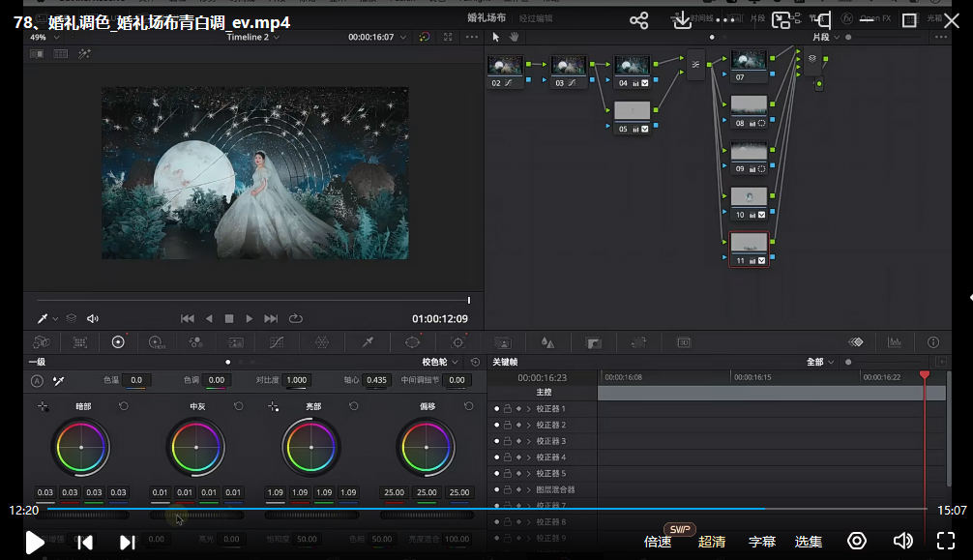Open the HDR color wheels palette
Viewport: 973px width, 560px height.
[156, 342]
